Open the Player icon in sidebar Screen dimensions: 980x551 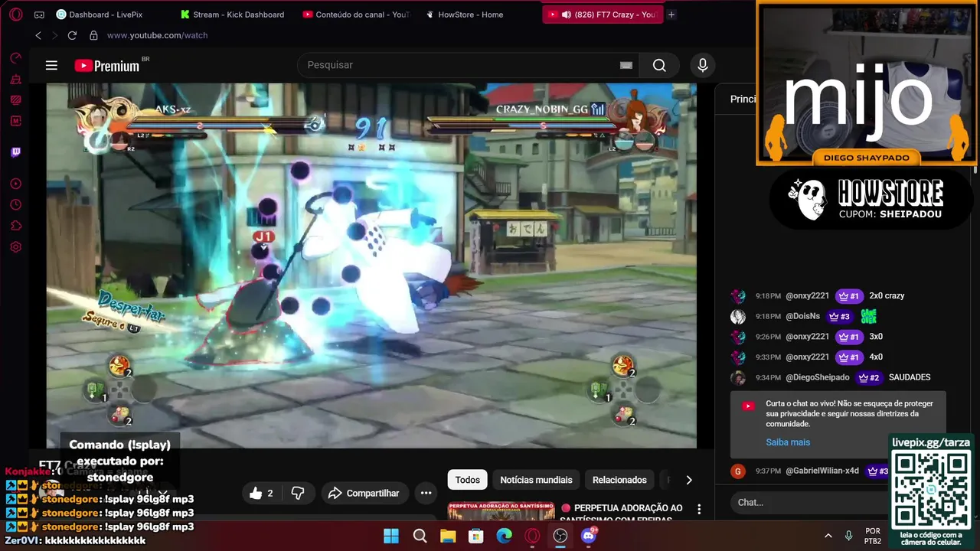pos(15,184)
